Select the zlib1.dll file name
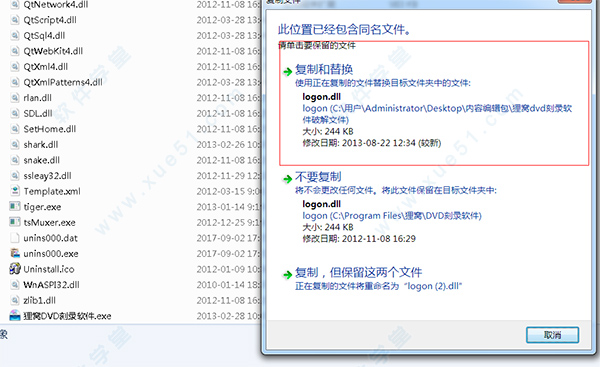The image size is (600, 367). tap(39, 300)
